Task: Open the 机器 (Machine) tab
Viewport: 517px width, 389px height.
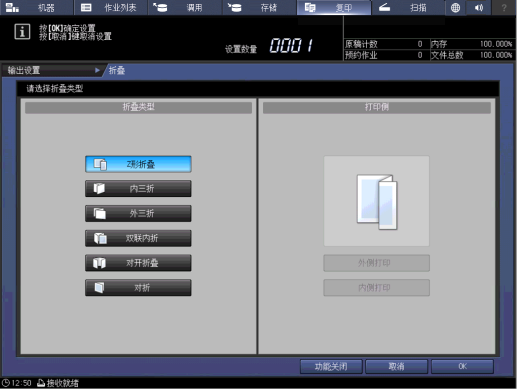Action: click(37, 7)
